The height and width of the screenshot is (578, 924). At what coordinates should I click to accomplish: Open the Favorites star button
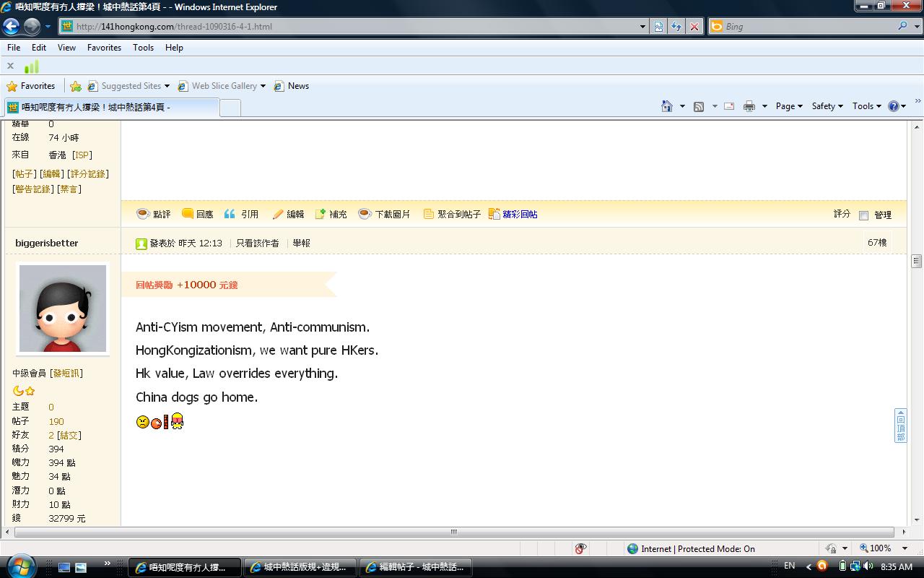click(x=31, y=86)
